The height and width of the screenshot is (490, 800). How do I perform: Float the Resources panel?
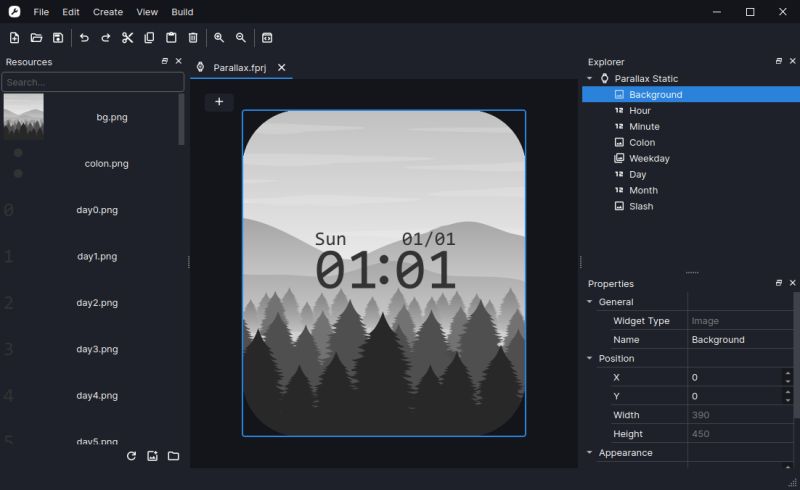click(165, 61)
